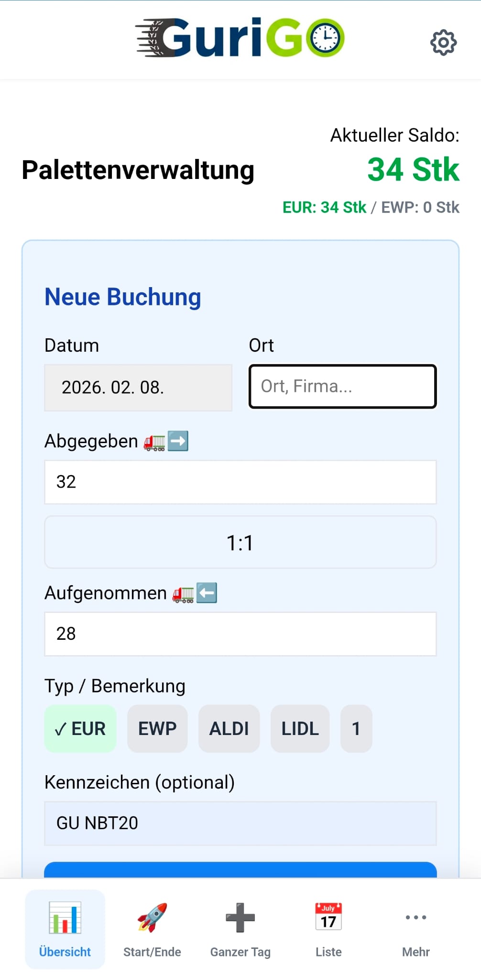This screenshot has width=481, height=980.
Task: Select the ALDI pallet type
Action: click(229, 729)
